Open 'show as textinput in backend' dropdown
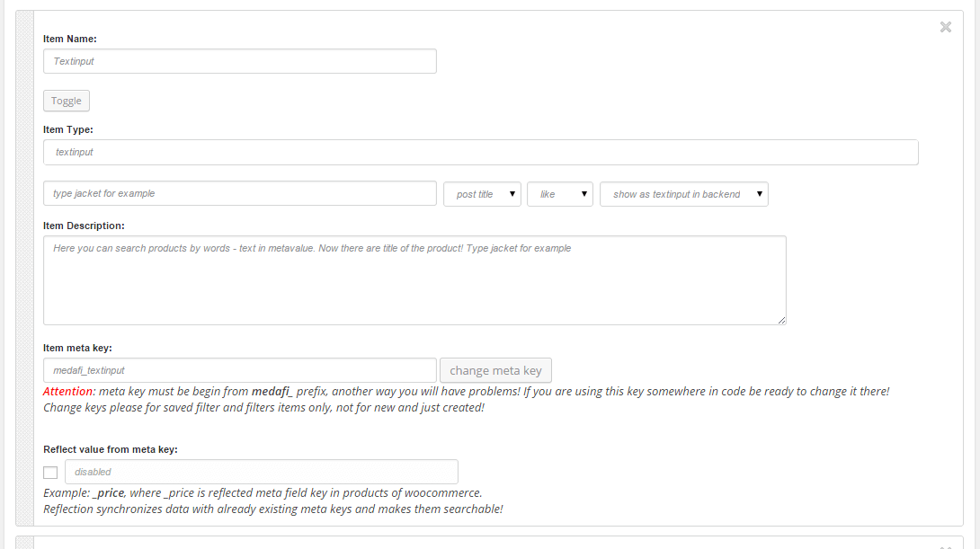The height and width of the screenshot is (549, 980). click(x=683, y=194)
